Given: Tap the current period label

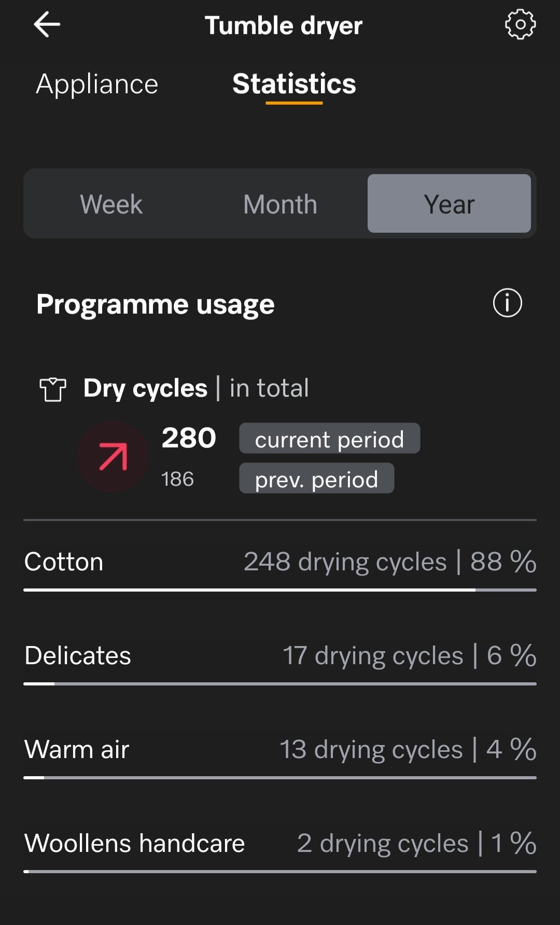Looking at the screenshot, I should (x=329, y=439).
